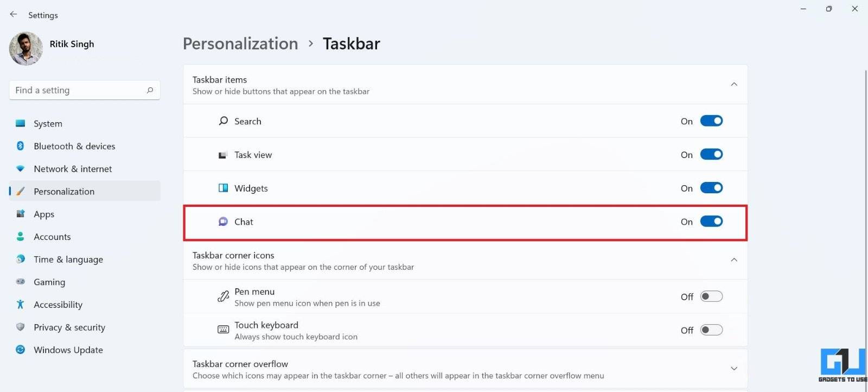
Task: Click the Privacy & security shield icon
Action: coord(21,327)
